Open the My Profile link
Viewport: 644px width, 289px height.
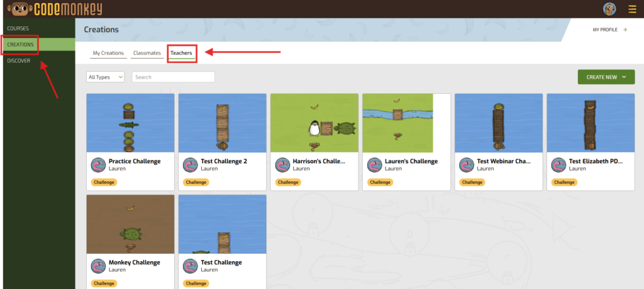[x=605, y=30]
